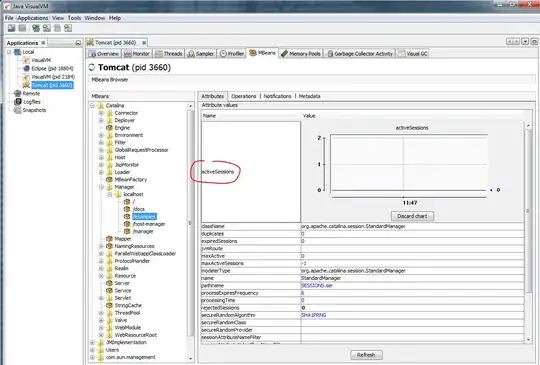Open the Tools menu
Screen dimensions: 540x365
[74, 18]
